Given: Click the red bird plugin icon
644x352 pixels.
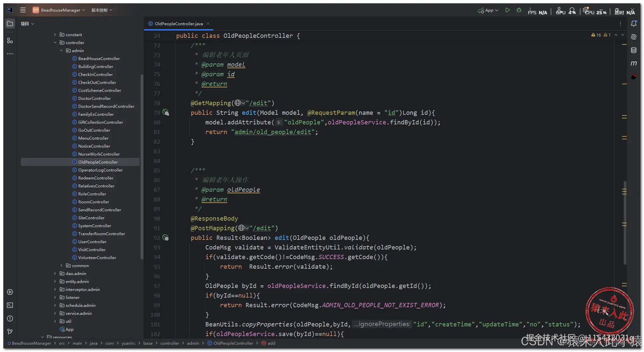Looking at the screenshot, I should (634, 77).
